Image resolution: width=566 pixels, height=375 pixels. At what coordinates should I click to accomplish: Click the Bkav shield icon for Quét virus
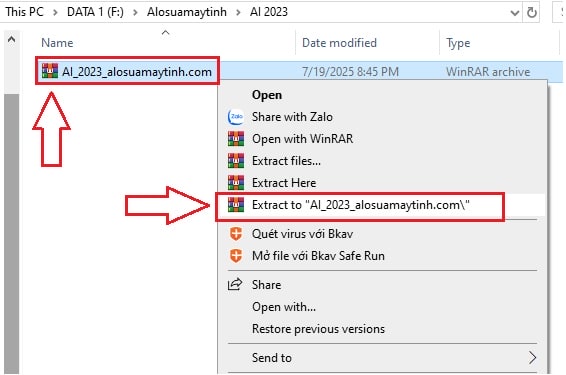point(236,234)
